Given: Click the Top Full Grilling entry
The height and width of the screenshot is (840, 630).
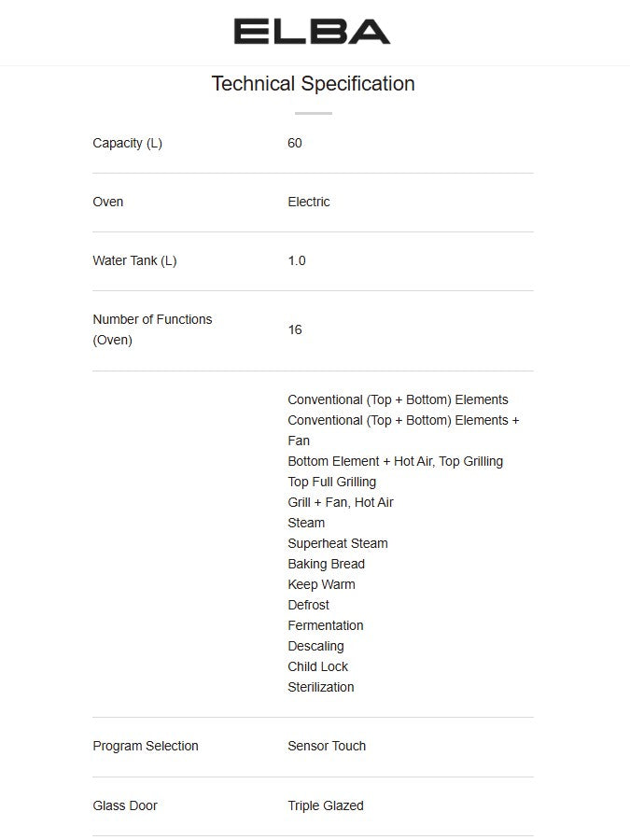Looking at the screenshot, I should tap(332, 482).
